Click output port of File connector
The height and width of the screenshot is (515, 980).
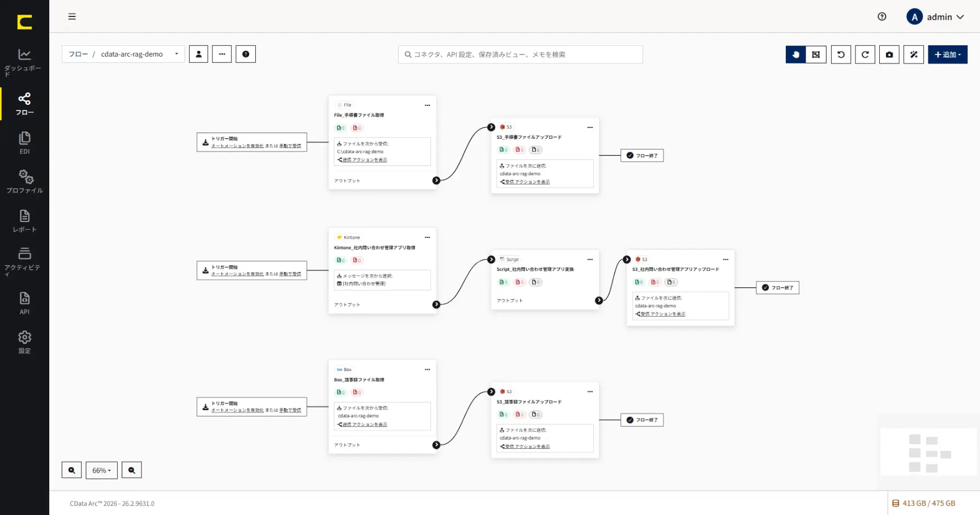(436, 181)
